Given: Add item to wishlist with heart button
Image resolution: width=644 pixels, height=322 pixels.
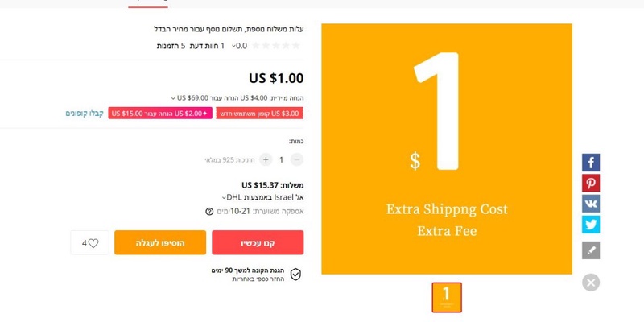Looking at the screenshot, I should click(89, 242).
